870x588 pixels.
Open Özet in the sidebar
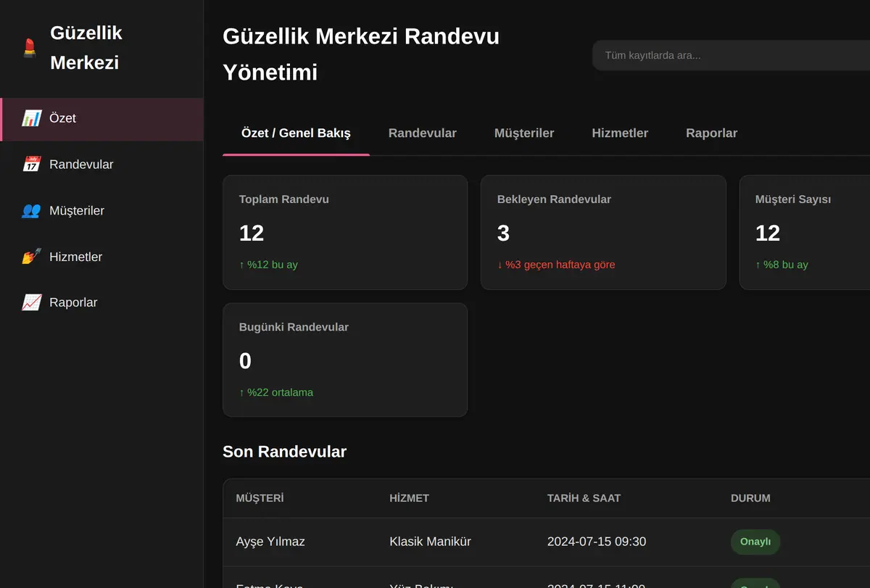pyautogui.click(x=101, y=118)
